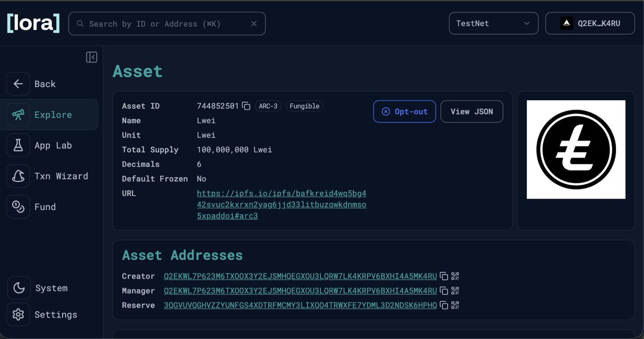This screenshot has height=339, width=644.
Task: Click the Unit label in asset details
Action: tap(131, 135)
